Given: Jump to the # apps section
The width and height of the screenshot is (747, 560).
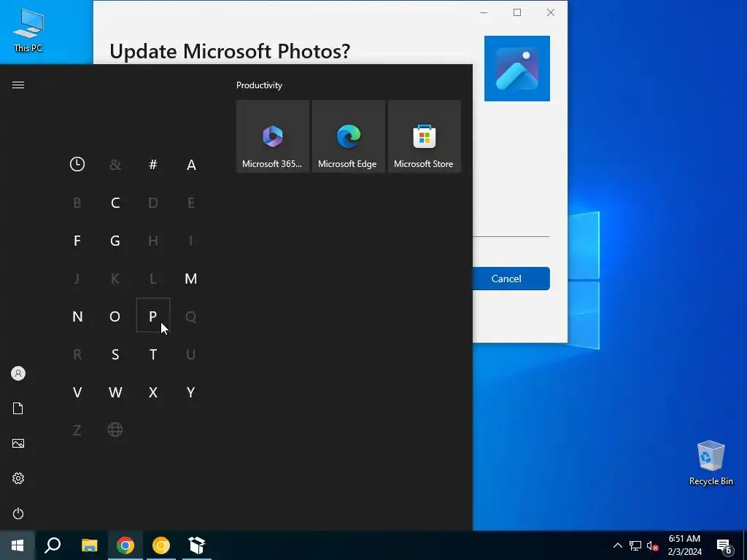Looking at the screenshot, I should (153, 164).
